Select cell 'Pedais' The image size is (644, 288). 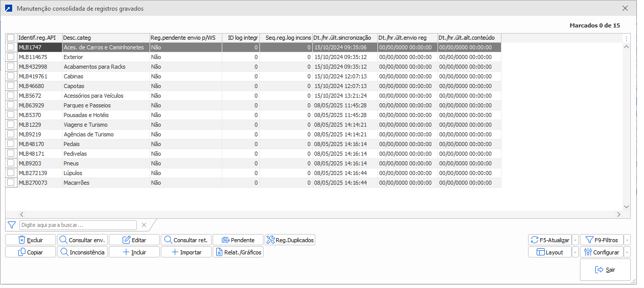[x=106, y=144]
